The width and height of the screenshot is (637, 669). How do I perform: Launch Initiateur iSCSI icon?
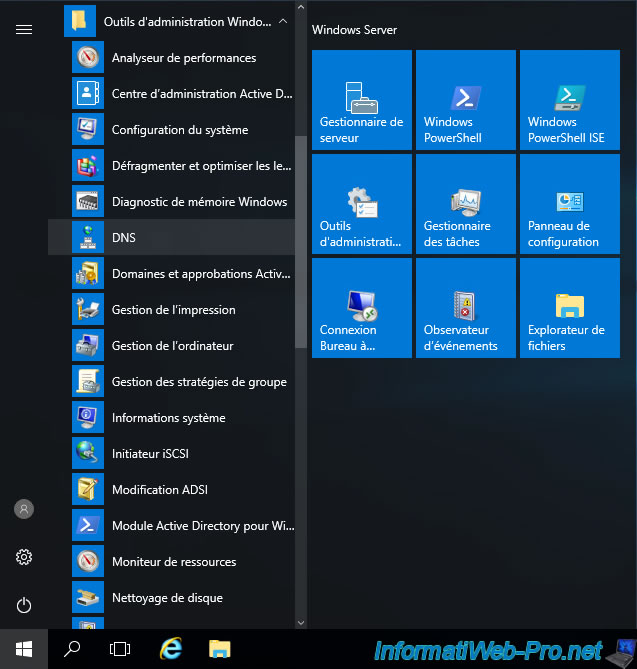click(x=88, y=453)
